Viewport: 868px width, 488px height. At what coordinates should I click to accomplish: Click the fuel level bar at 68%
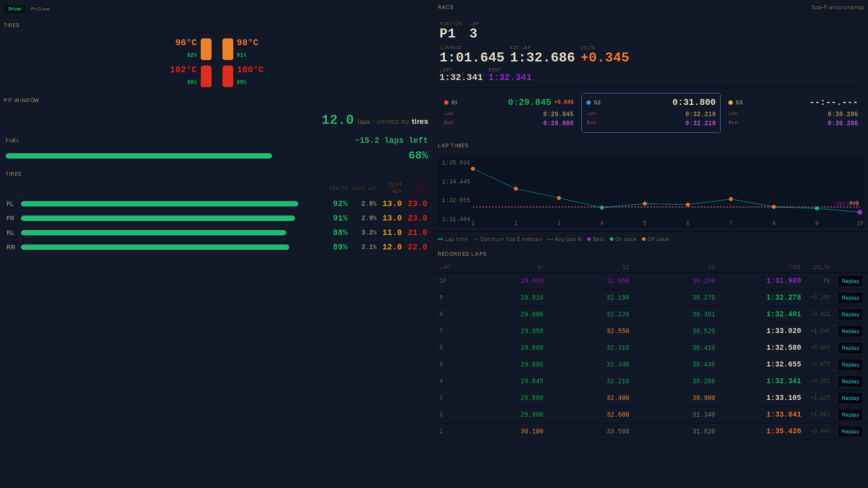(x=139, y=156)
